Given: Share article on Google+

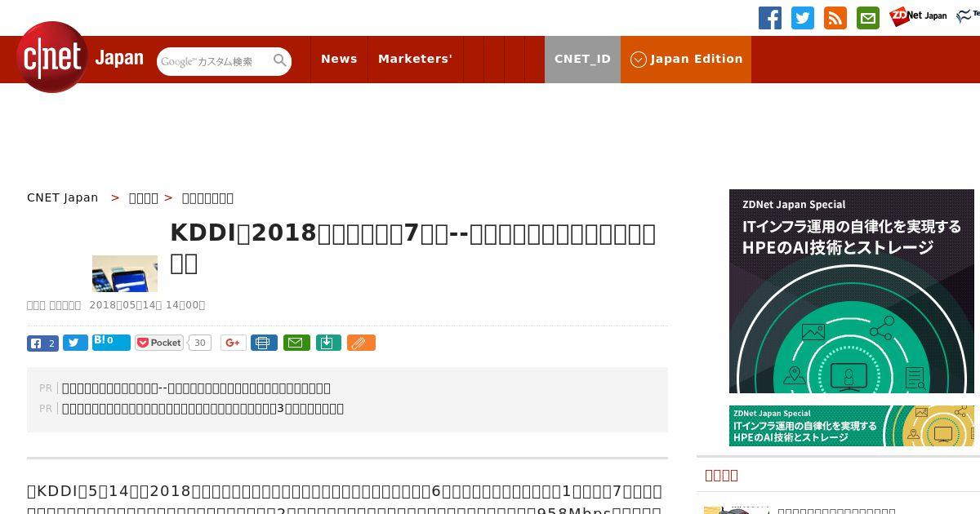Looking at the screenshot, I should pyautogui.click(x=234, y=343).
